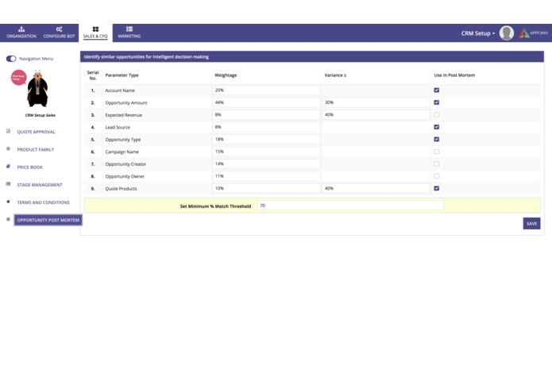Check Post Mortem for Expected Revenue
Screen dimensions: 552x392
point(437,115)
